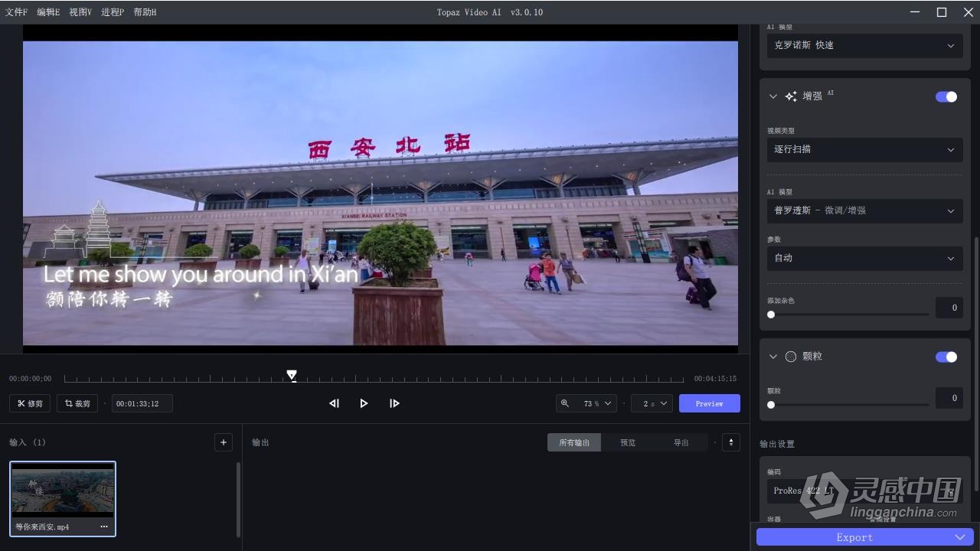980x551 pixels.
Task: Select the 修剪 trim scissors tool
Action: (29, 403)
